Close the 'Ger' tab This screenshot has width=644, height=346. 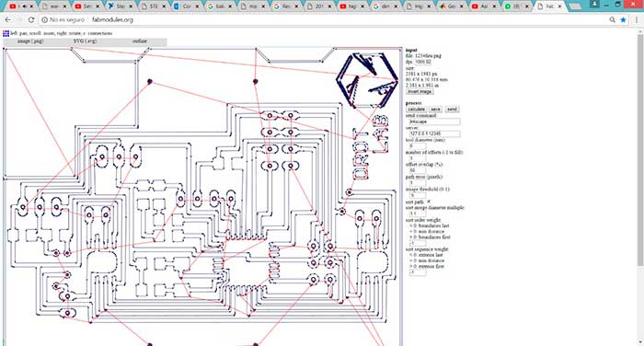[462, 6]
